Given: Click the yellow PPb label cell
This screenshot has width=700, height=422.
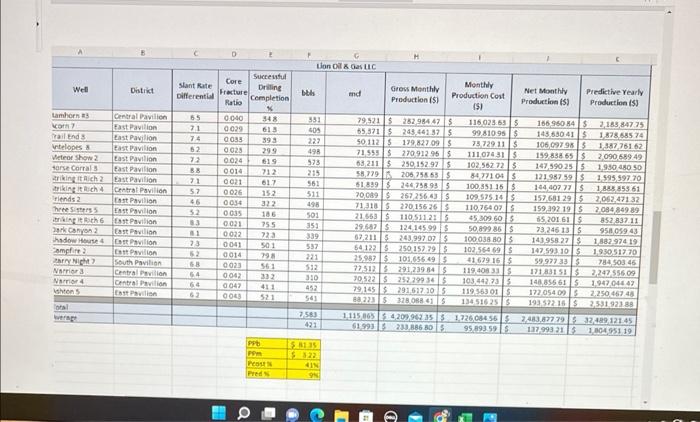Looking at the screenshot, I should pos(267,343).
